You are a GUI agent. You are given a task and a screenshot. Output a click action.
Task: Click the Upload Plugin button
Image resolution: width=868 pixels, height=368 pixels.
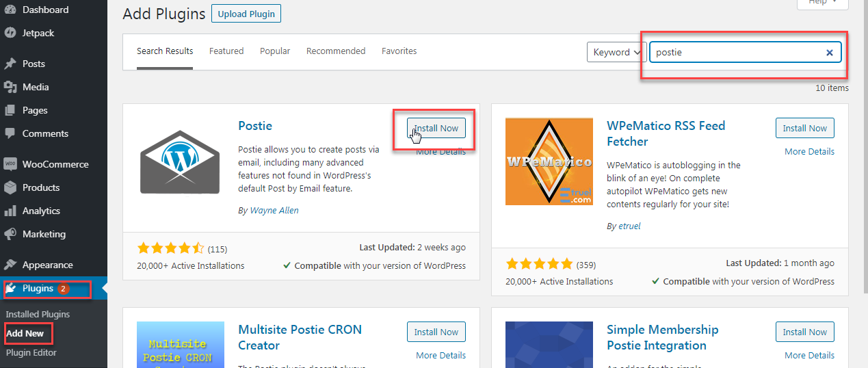coord(246,14)
